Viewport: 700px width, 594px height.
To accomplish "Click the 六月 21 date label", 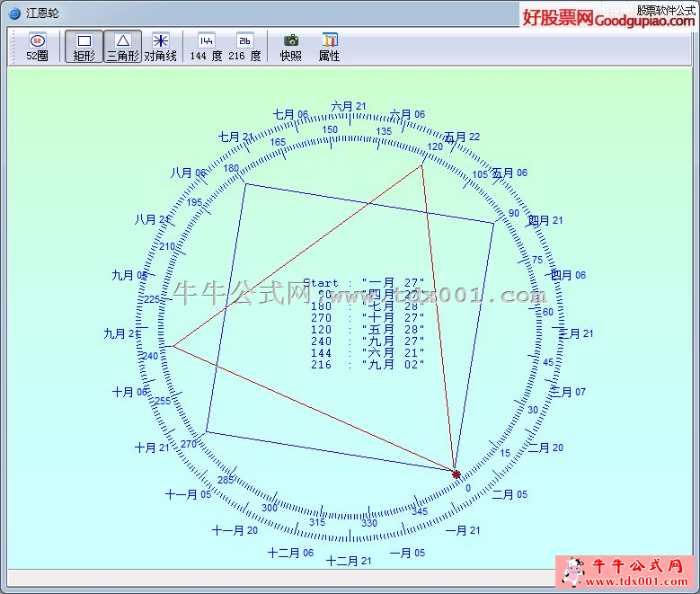I will (349, 106).
